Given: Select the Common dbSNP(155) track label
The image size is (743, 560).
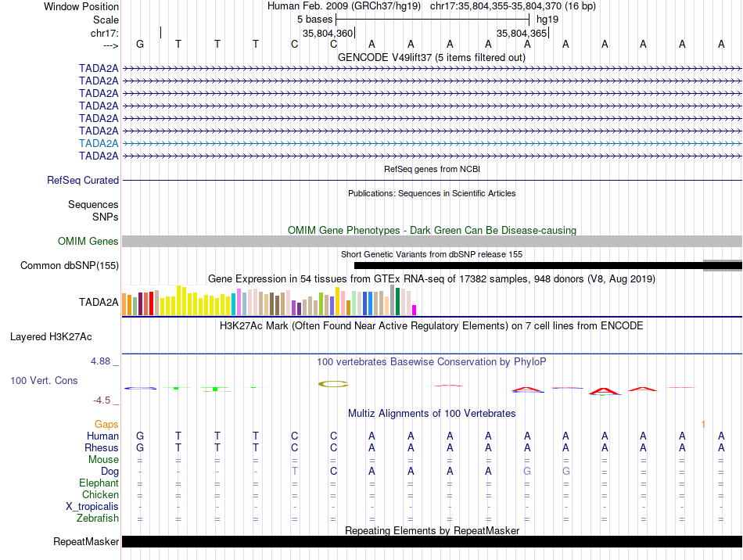Looking at the screenshot, I should tap(70, 266).
